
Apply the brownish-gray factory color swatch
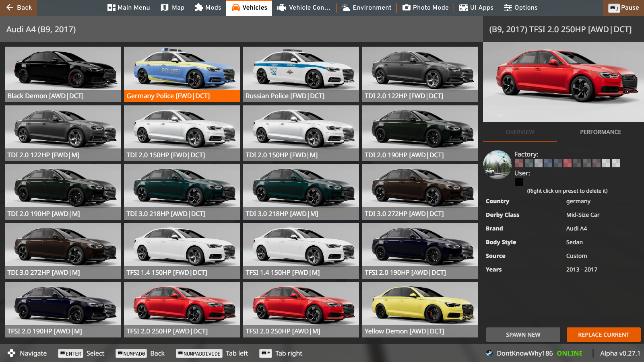[x=597, y=163]
